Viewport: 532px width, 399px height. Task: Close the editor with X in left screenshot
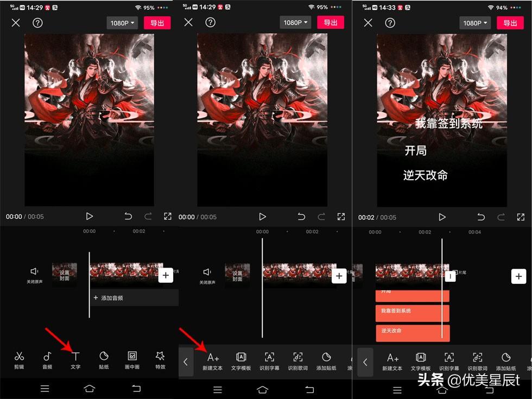pos(16,23)
